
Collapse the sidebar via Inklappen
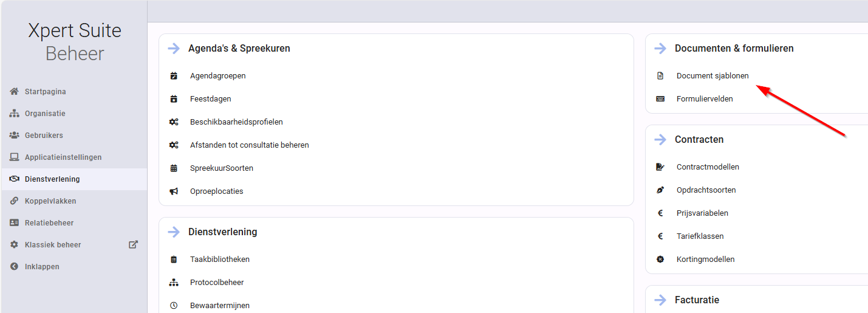tap(42, 267)
